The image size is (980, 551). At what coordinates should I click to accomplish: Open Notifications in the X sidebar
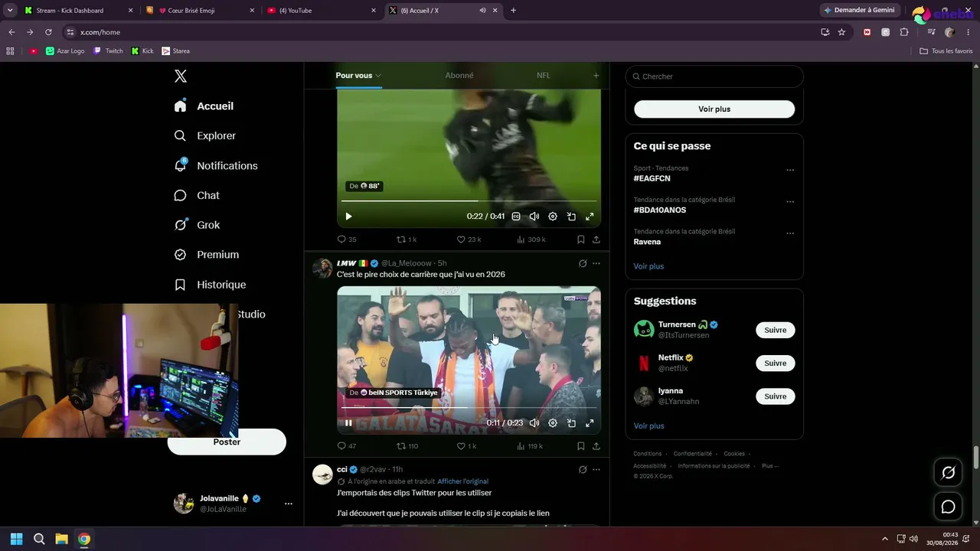pyautogui.click(x=216, y=165)
